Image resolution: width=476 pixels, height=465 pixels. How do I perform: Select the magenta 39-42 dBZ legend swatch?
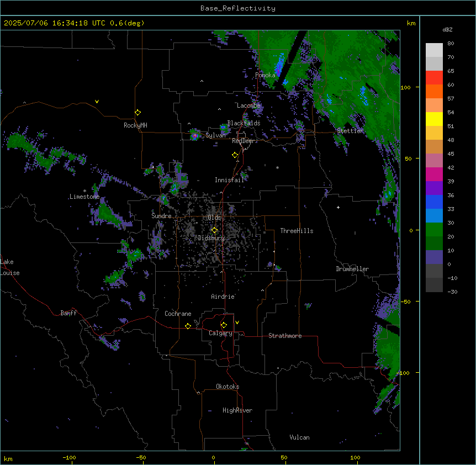point(434,174)
